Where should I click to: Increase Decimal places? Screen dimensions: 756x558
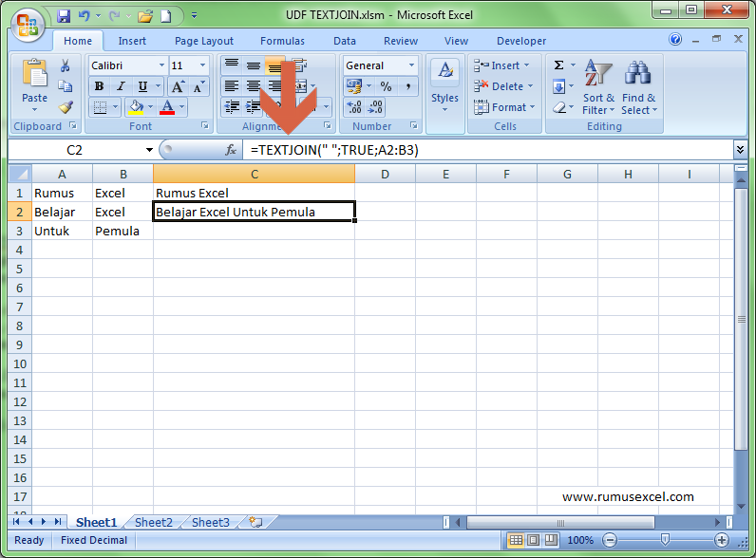[x=354, y=107]
